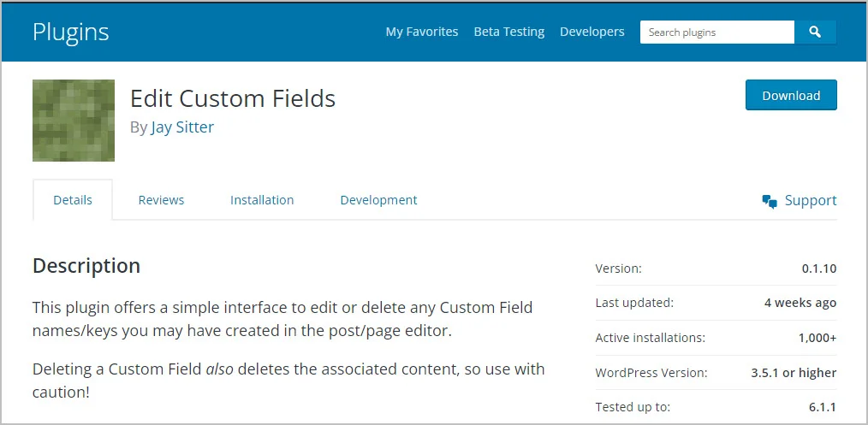Viewport: 868px width, 425px height.
Task: Click the Version 0.1.10 value
Action: coord(818,269)
